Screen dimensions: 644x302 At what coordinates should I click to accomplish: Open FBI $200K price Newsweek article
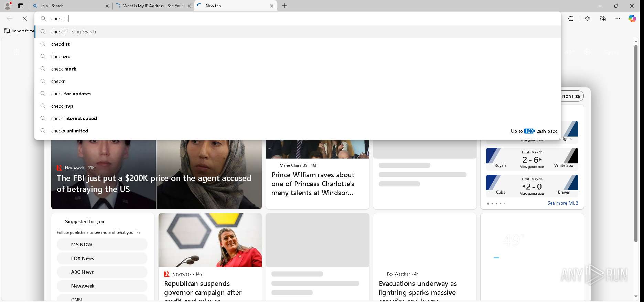(154, 184)
